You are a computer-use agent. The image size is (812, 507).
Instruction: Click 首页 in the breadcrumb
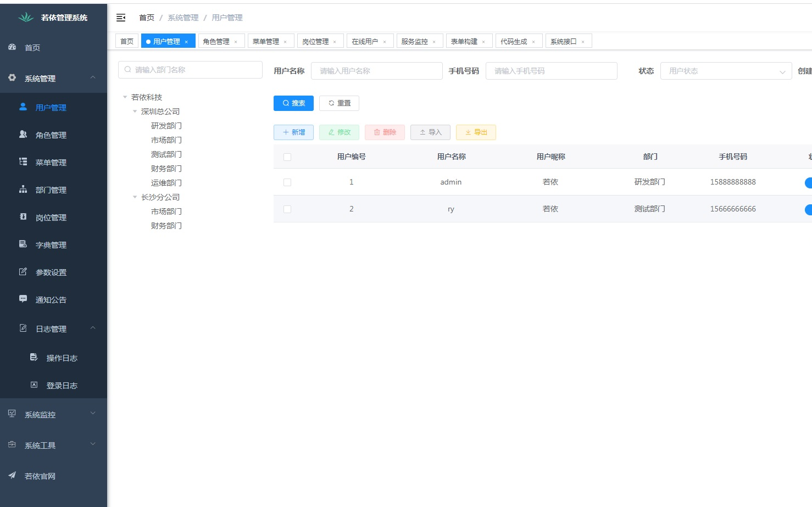point(147,18)
